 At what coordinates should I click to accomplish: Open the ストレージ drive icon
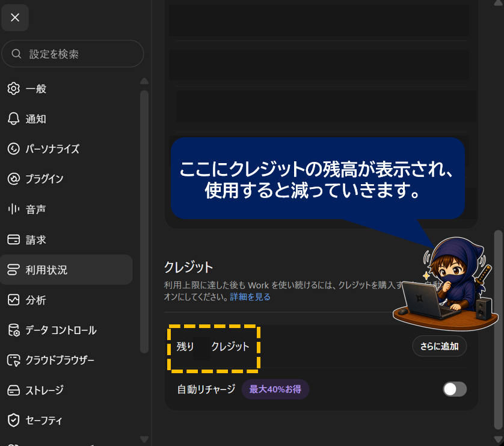(x=13, y=390)
